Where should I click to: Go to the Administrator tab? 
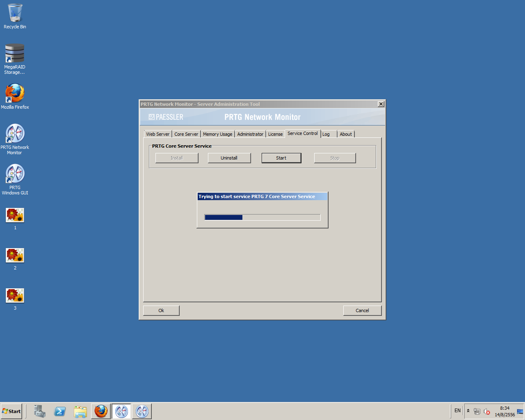pos(250,134)
